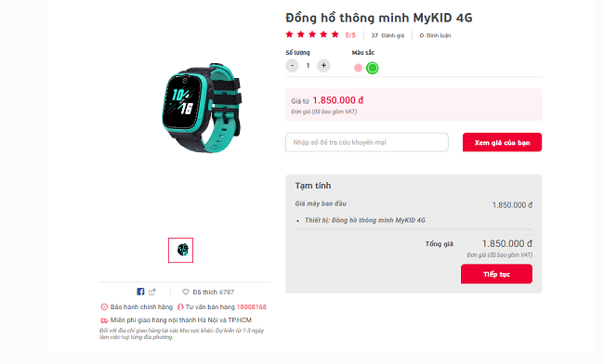This screenshot has width=604, height=364.
Task: Click the heart icon to like product
Action: 186,292
